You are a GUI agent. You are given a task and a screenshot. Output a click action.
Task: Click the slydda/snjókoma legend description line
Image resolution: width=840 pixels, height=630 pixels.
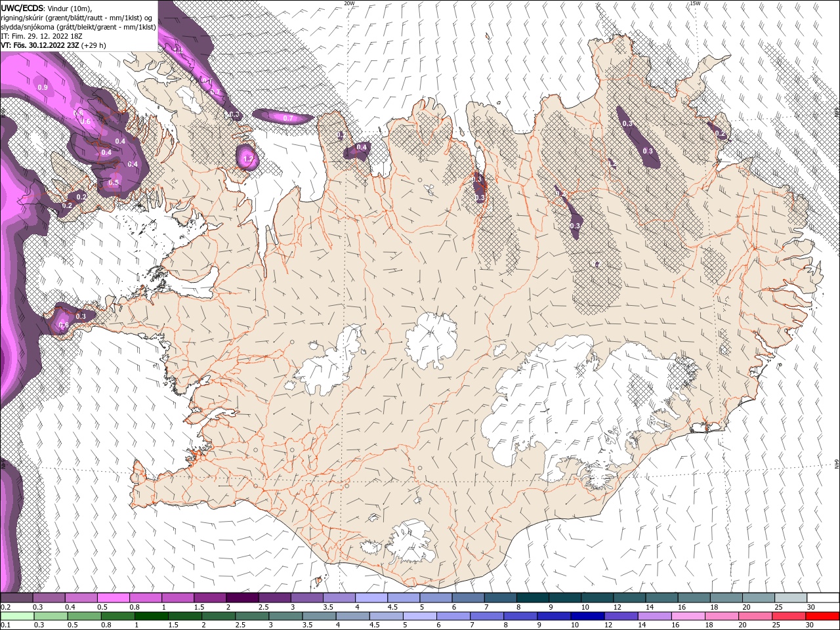pyautogui.click(x=77, y=27)
